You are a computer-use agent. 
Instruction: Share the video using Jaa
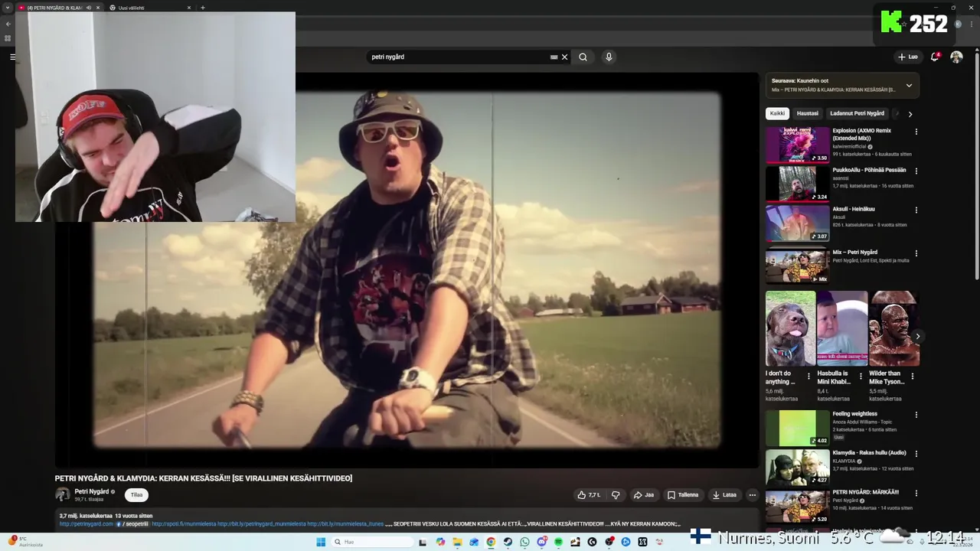644,495
